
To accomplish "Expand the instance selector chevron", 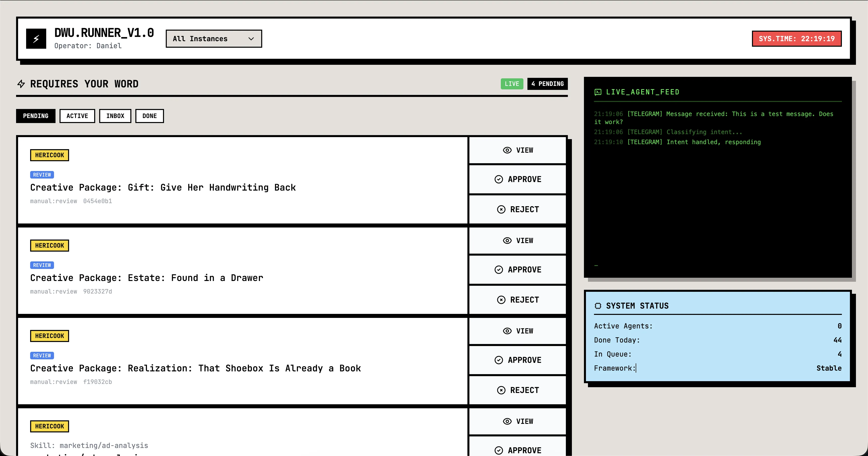I will point(251,39).
